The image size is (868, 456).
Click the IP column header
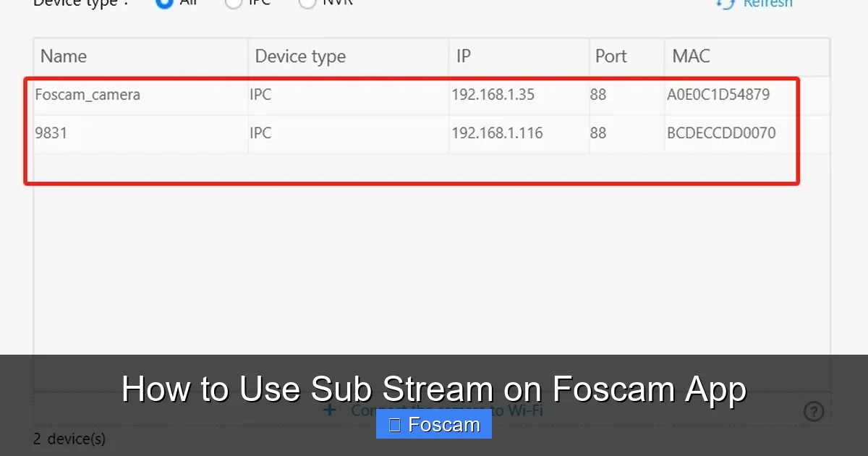pyautogui.click(x=463, y=56)
